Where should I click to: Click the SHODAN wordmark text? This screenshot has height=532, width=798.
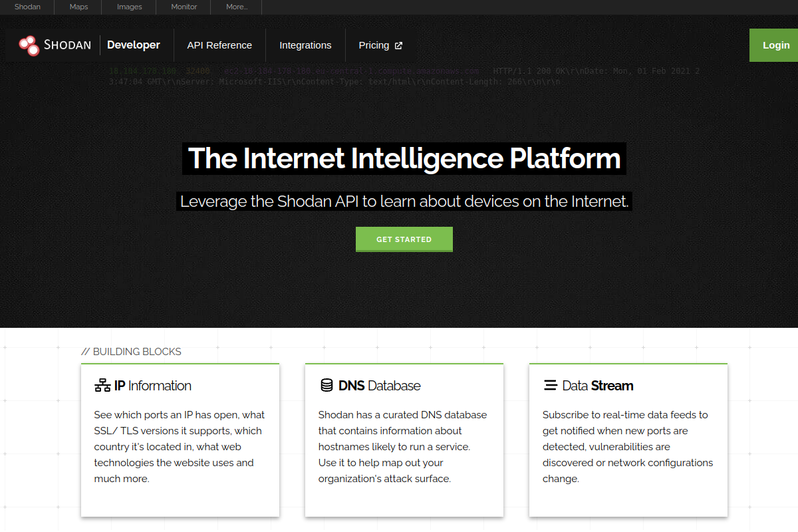click(67, 45)
